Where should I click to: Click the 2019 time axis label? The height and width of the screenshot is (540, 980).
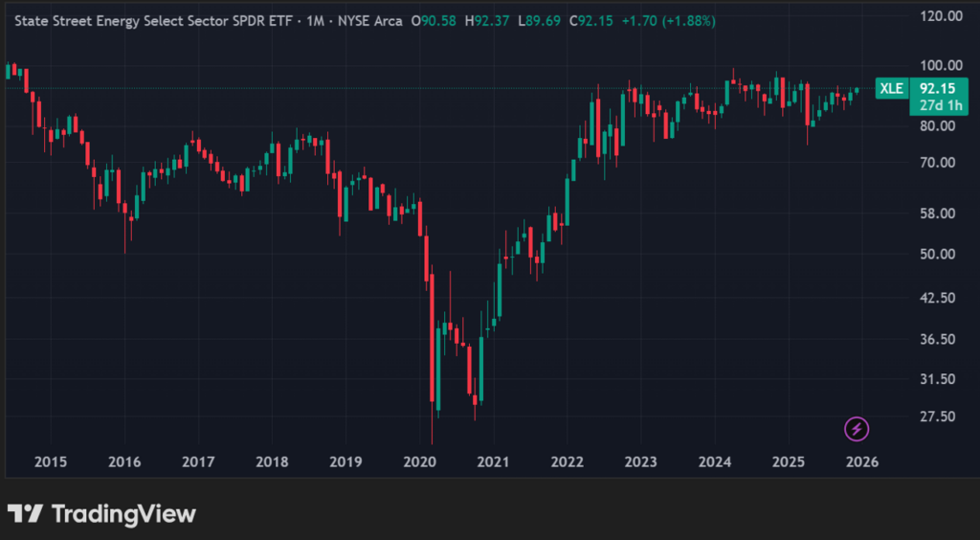[345, 462]
